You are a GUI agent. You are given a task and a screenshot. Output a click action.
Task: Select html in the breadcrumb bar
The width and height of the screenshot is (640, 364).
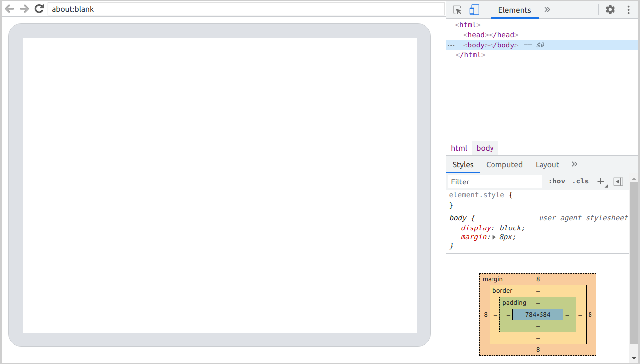[x=459, y=148]
